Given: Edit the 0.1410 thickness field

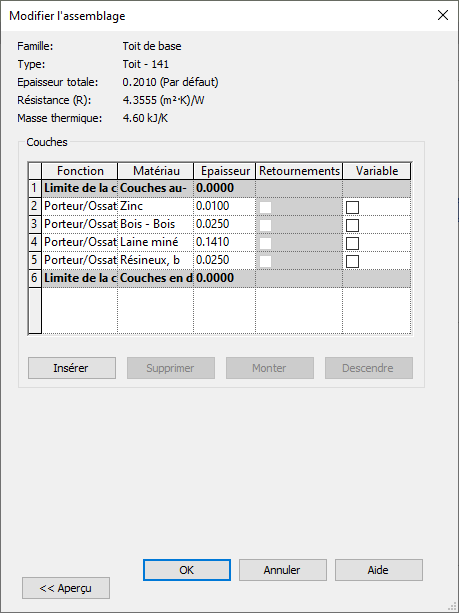Looking at the screenshot, I should click(x=224, y=242).
